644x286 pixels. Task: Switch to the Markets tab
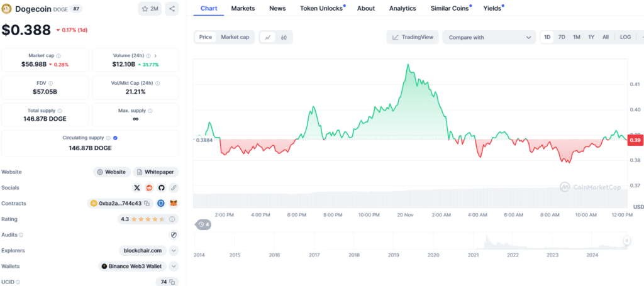click(243, 8)
